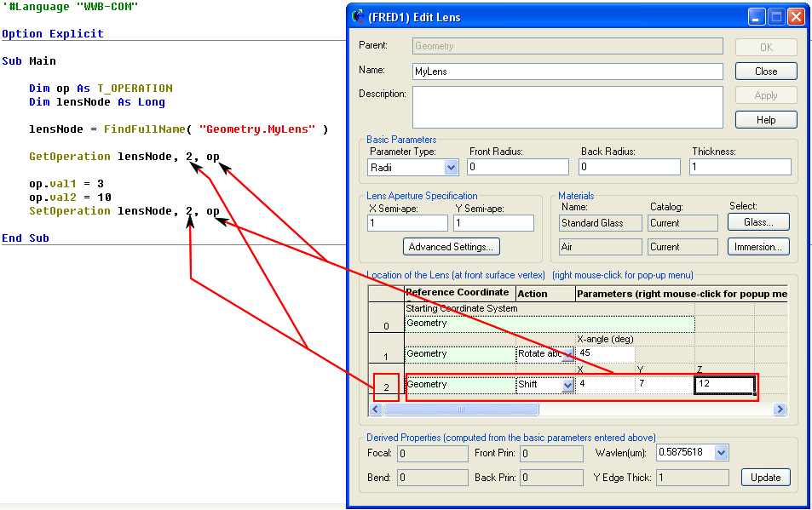Open Advanced Settings for lens aperture
This screenshot has height=510, width=812.
tap(451, 247)
